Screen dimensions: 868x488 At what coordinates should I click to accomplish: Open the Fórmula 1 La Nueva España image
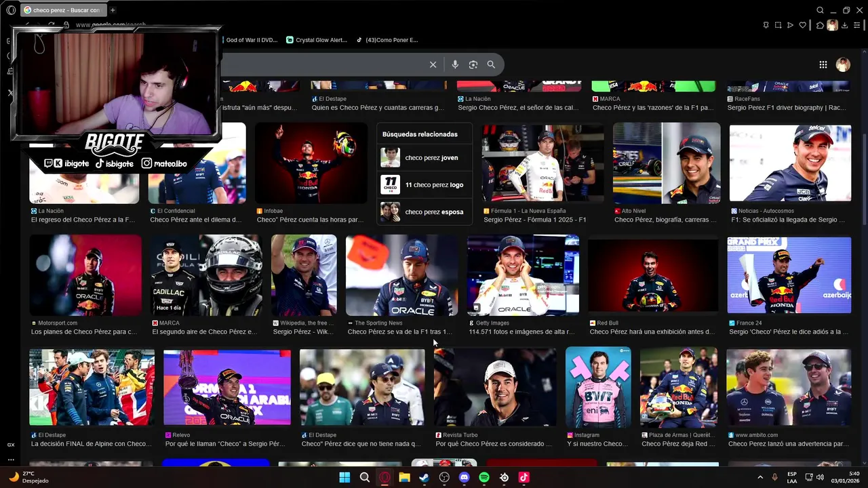pyautogui.click(x=542, y=163)
